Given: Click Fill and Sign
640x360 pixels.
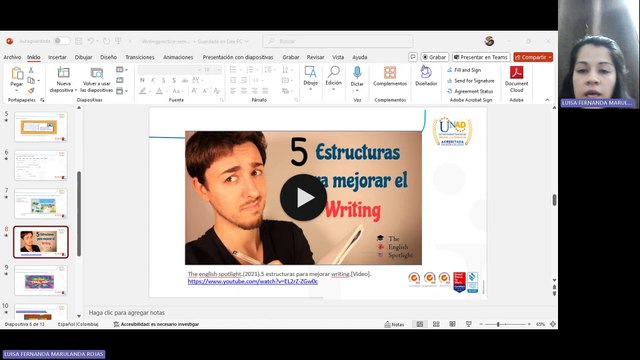Looking at the screenshot, I should pyautogui.click(x=464, y=70).
